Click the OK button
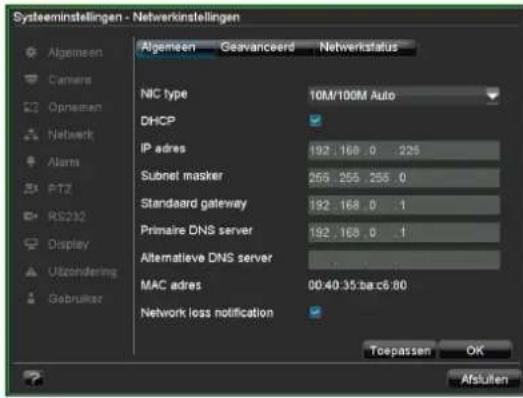 click(x=475, y=351)
